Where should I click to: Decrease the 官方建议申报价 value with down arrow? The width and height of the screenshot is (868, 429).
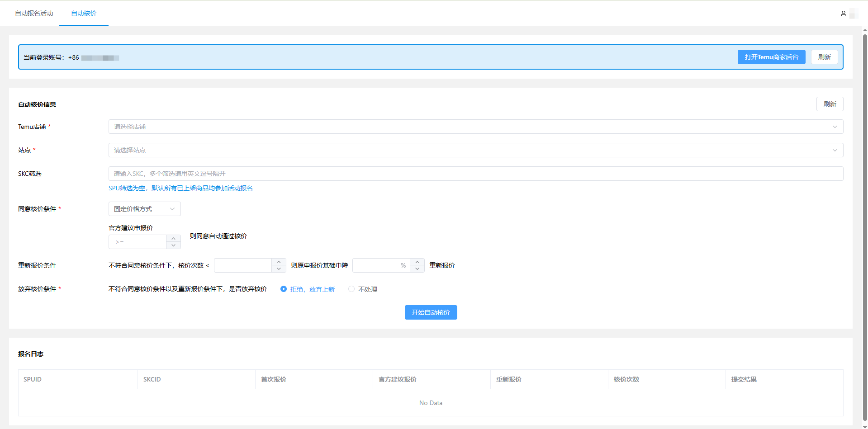[x=173, y=245]
